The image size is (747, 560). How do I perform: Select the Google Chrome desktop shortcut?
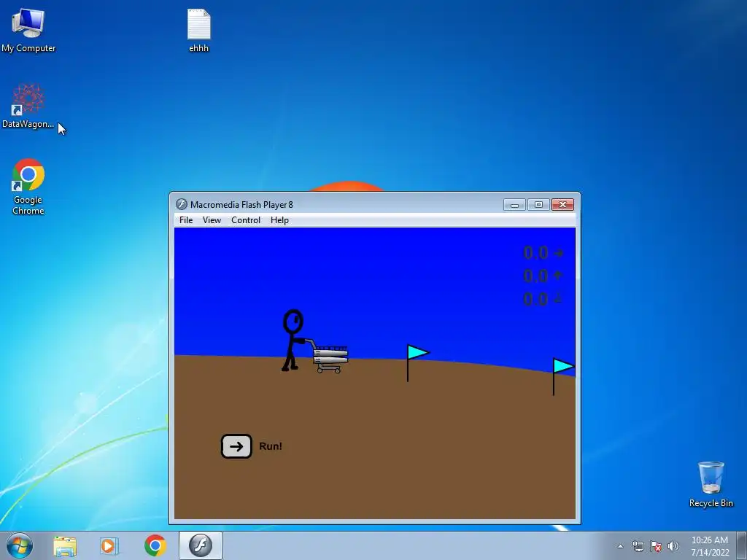click(28, 186)
